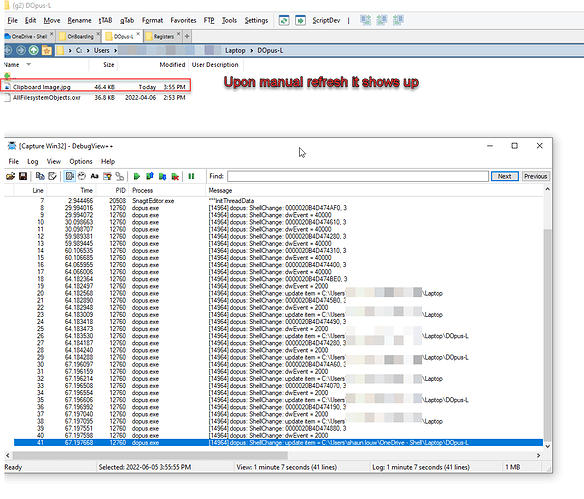Open the Favorites menu in Opus
Screen dimensions: 584x499
pyautogui.click(x=183, y=20)
